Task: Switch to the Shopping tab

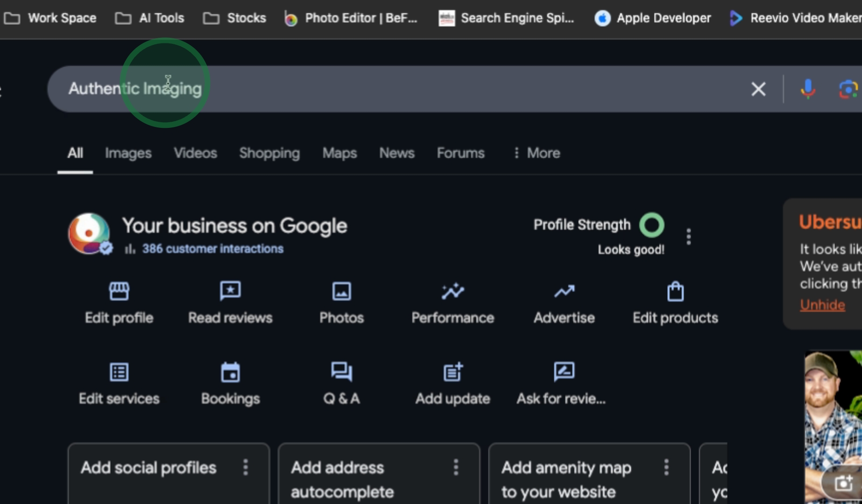Action: pyautogui.click(x=269, y=153)
